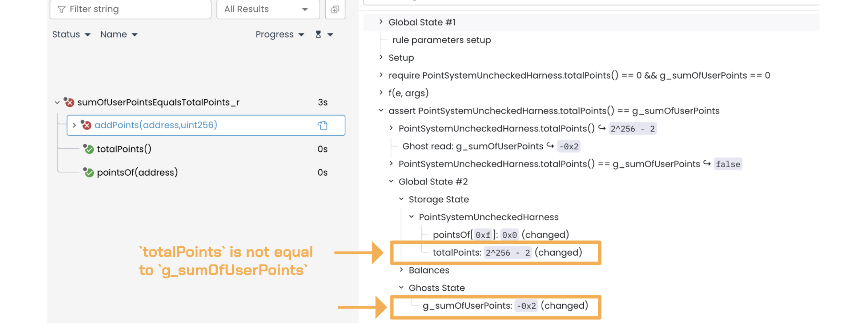
Task: Click the hourglass duration column icon
Action: (318, 34)
